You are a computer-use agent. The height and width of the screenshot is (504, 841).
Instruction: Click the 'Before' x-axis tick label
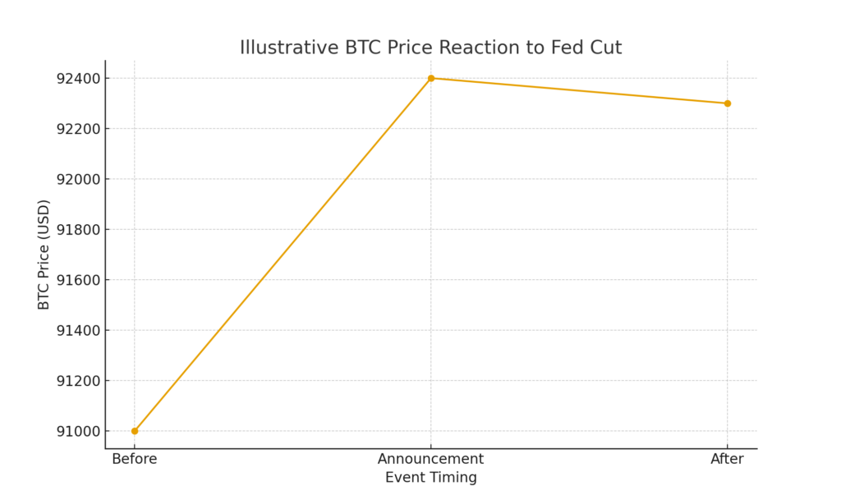[135, 459]
